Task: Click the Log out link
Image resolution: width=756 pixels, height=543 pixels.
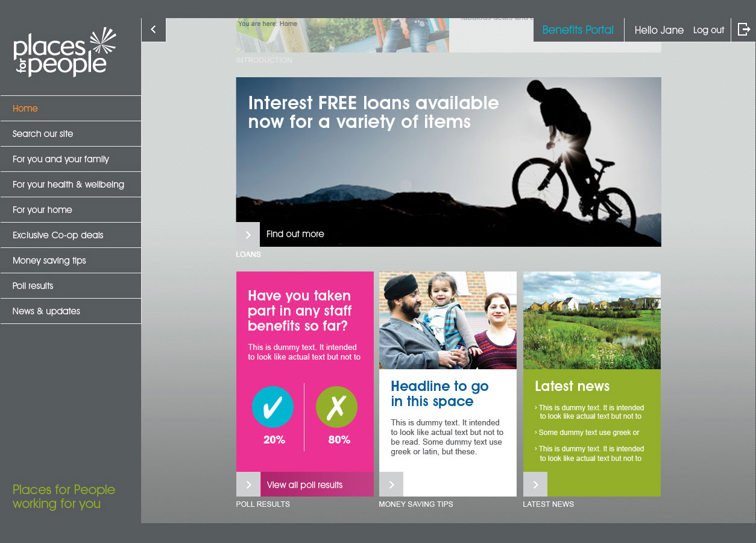Action: coord(708,30)
